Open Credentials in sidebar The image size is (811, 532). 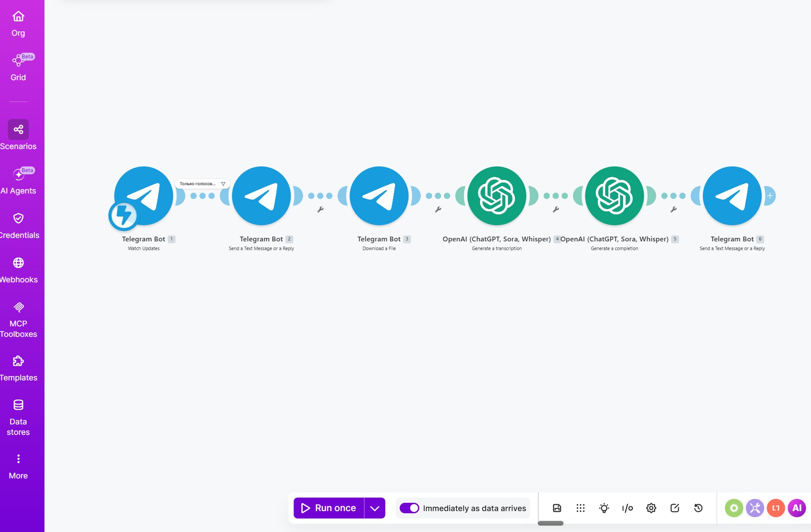(18, 226)
